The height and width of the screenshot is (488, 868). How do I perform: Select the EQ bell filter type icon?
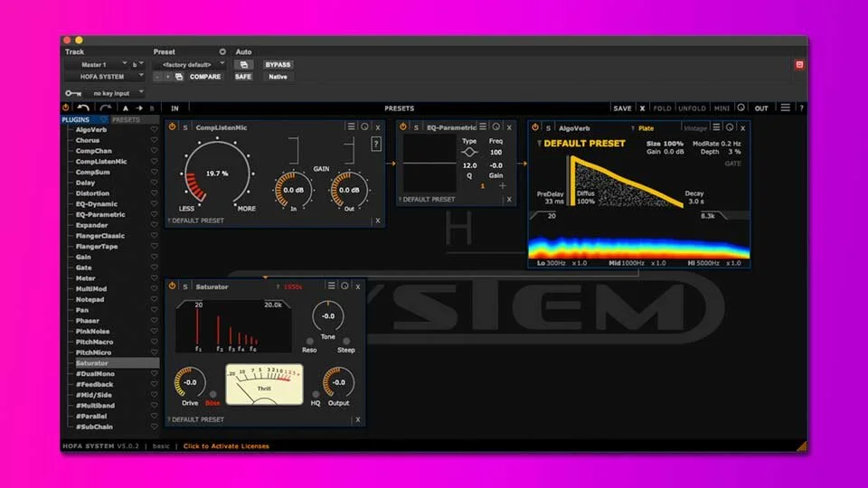click(469, 152)
